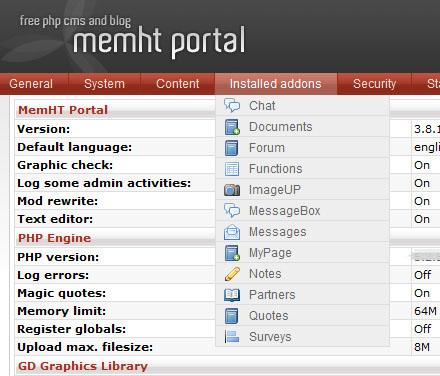Open the Content menu
Image resolution: width=440 pixels, height=376 pixels.
[x=178, y=84]
